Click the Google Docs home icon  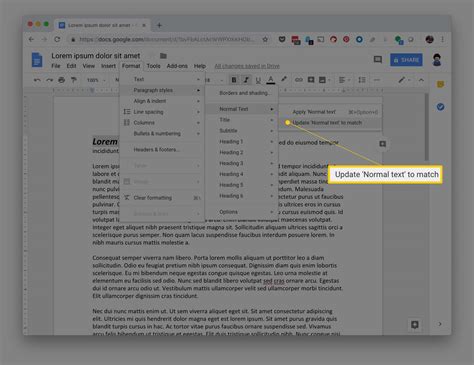[37, 60]
